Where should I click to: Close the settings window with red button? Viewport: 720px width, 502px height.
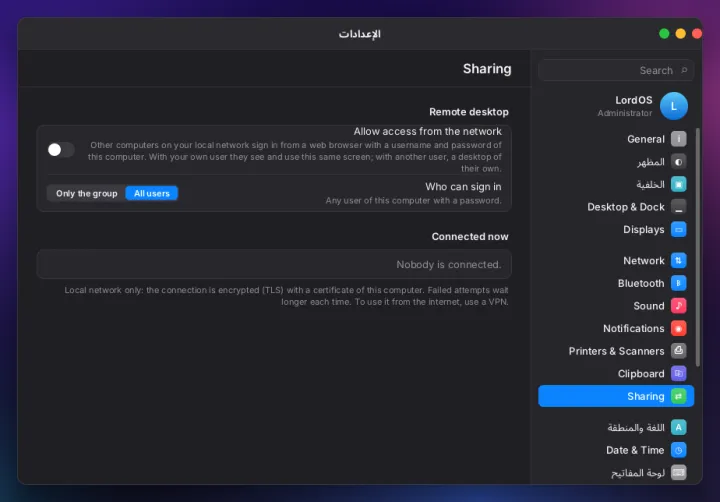(x=697, y=34)
